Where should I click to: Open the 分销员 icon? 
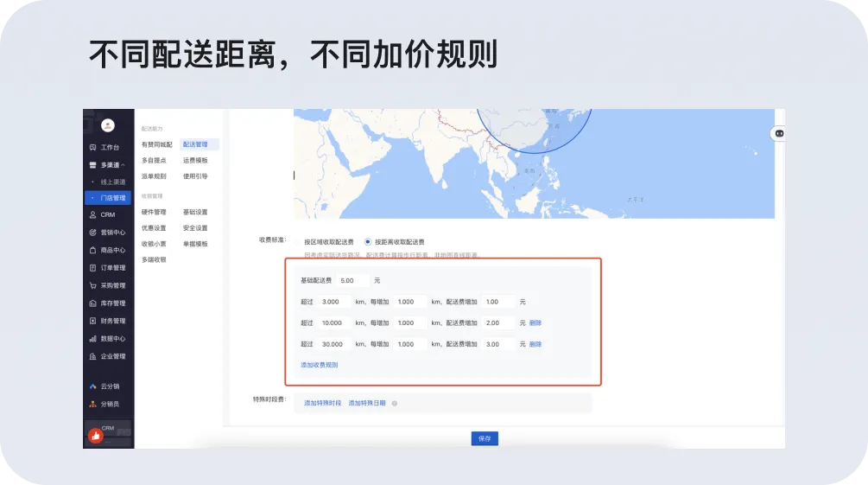click(92, 404)
